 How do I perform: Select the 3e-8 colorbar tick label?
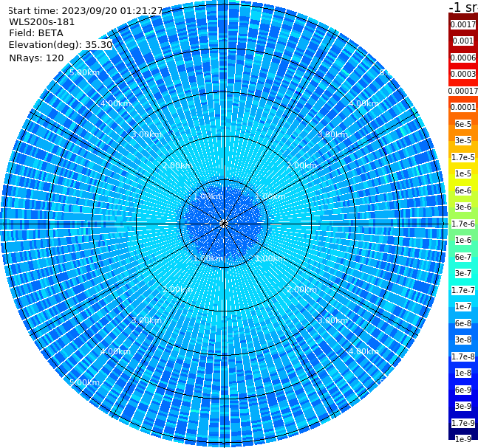463,340
